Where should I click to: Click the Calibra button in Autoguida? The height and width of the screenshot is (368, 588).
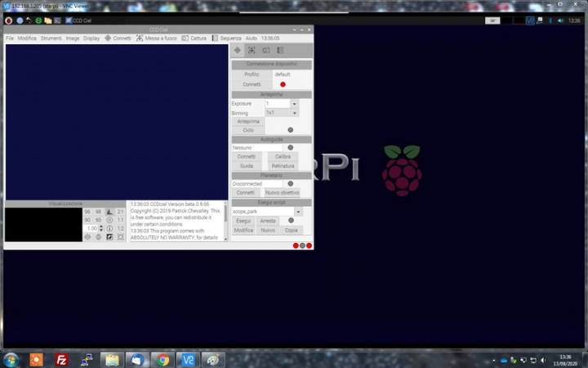pyautogui.click(x=283, y=156)
